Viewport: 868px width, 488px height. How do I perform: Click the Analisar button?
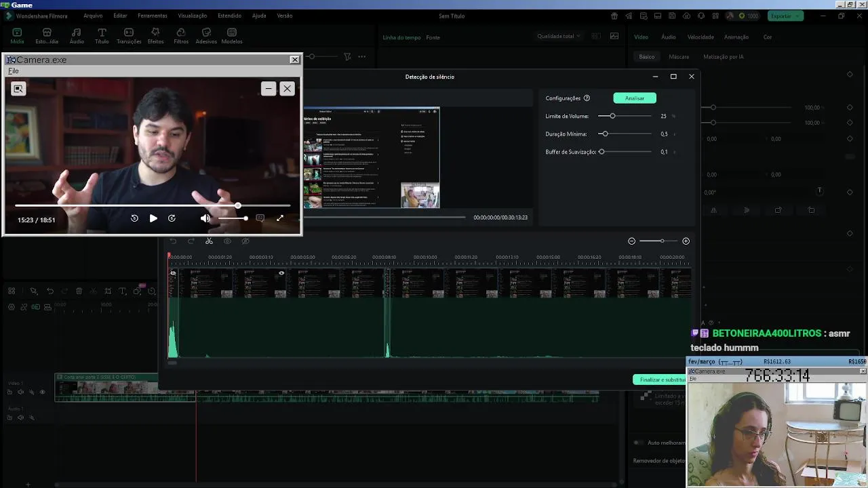point(635,98)
